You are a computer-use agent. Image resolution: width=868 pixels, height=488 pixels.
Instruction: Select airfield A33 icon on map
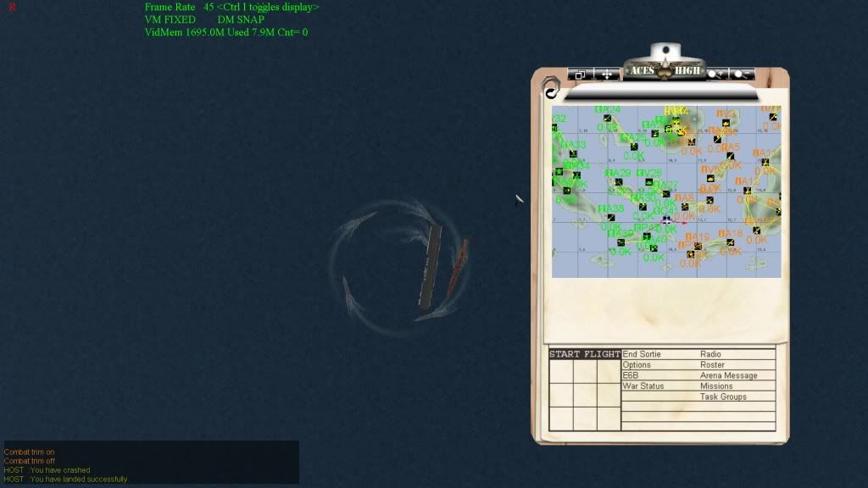[x=573, y=154]
